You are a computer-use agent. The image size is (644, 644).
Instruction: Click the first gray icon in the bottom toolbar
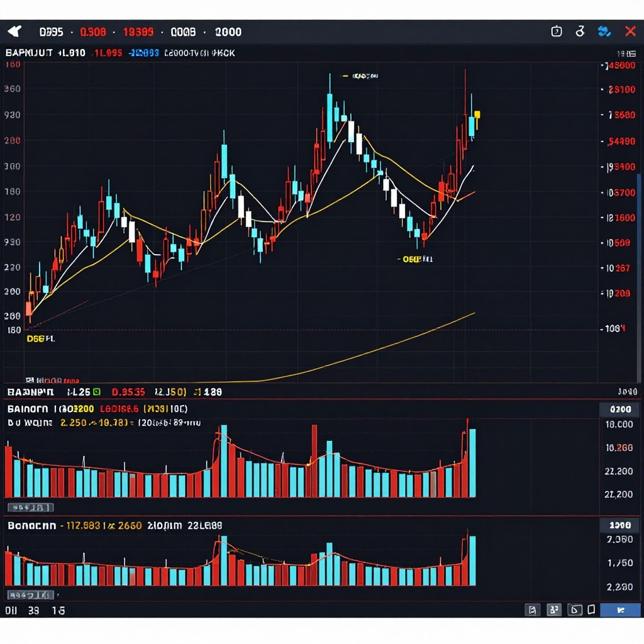click(532, 610)
